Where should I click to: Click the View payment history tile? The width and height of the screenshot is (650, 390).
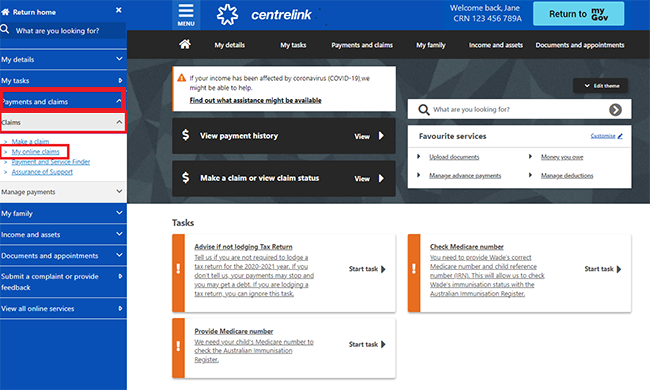click(x=284, y=136)
